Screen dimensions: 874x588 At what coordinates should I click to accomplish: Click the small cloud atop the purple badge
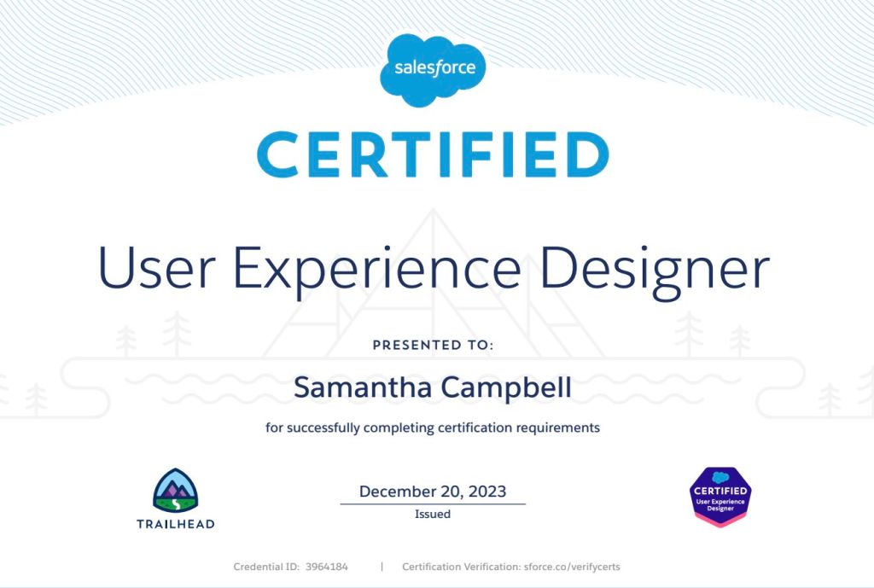tap(720, 477)
